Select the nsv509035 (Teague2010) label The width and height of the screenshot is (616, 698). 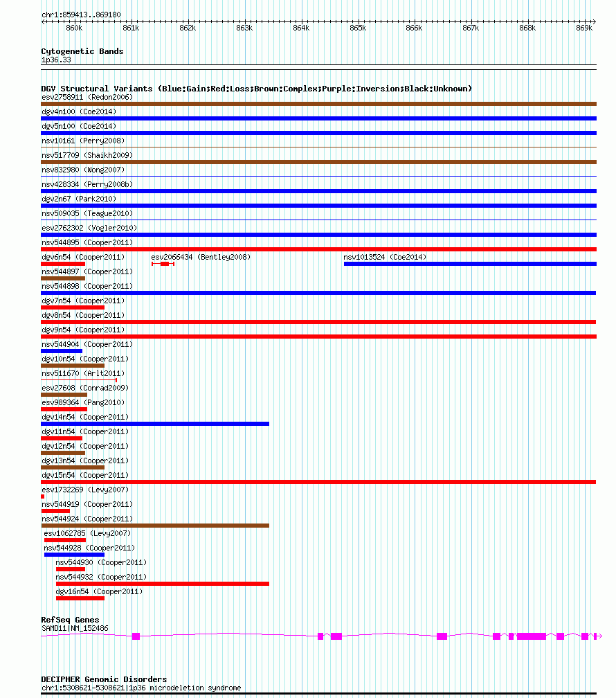click(87, 214)
